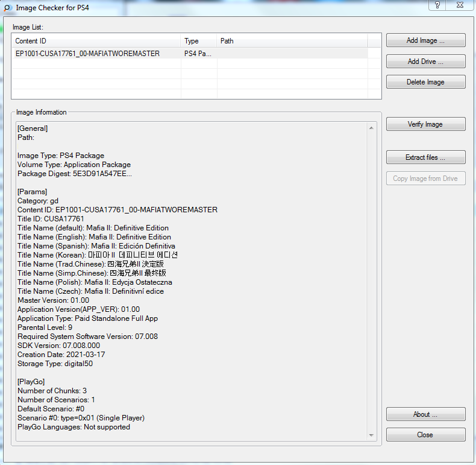Start verification with Verify Image
The image size is (476, 465).
tap(425, 124)
